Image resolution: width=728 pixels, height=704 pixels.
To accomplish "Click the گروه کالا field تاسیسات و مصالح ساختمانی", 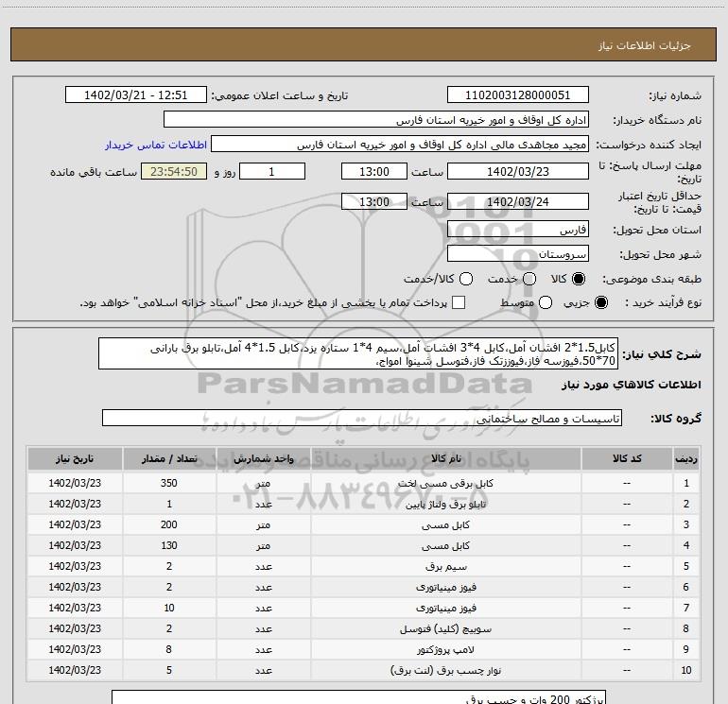I will (362, 418).
